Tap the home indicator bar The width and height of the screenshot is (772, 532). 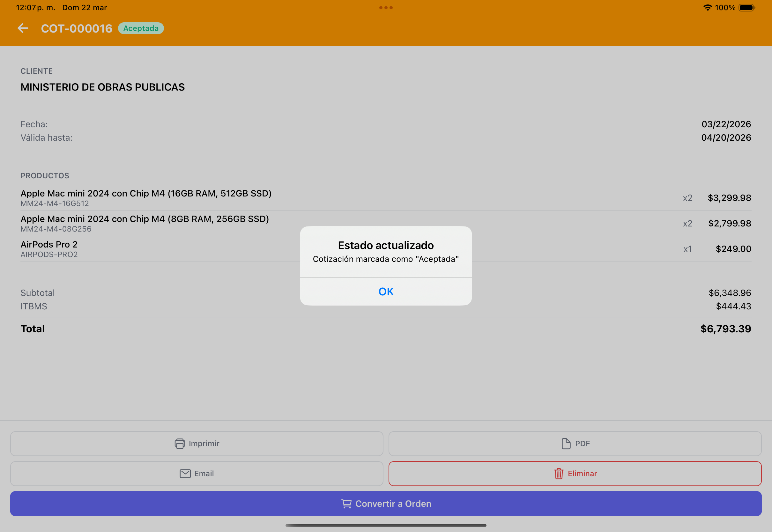386,525
